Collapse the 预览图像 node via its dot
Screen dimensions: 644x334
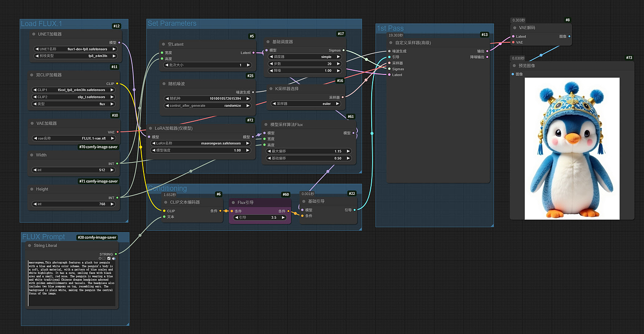point(514,66)
